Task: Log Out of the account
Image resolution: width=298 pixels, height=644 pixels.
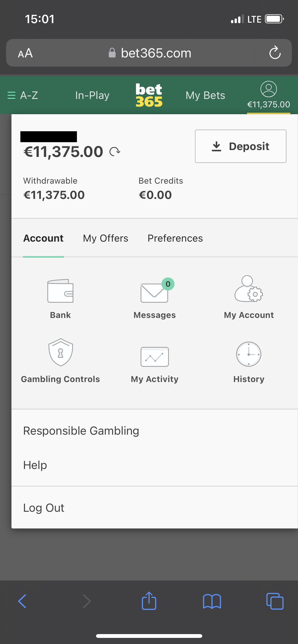Action: point(44,508)
